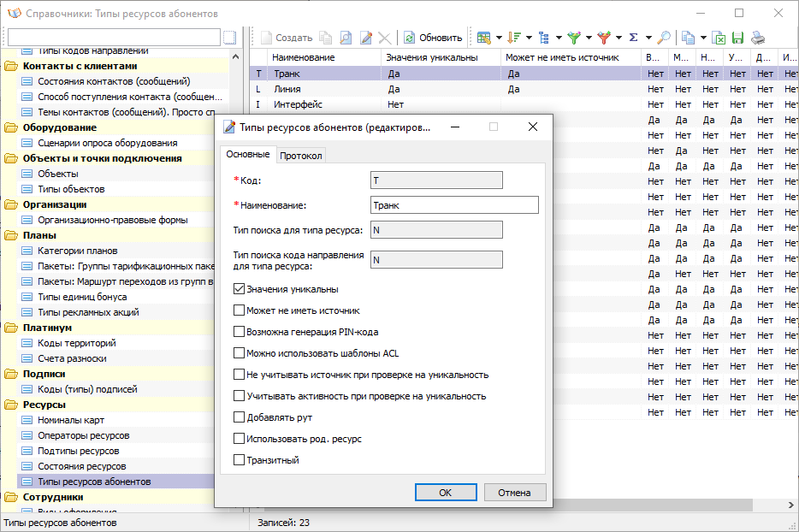The image size is (799, 532).
Task: Click the small square button beside search field
Action: (230, 37)
